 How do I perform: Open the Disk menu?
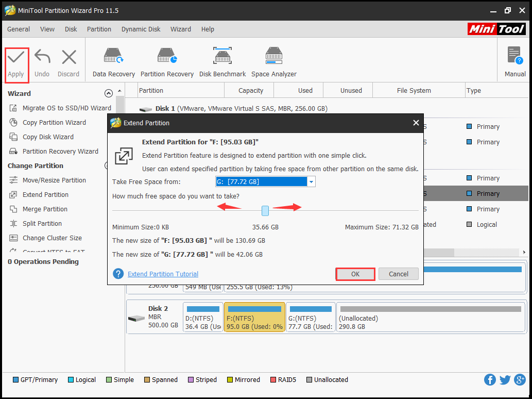click(71, 29)
